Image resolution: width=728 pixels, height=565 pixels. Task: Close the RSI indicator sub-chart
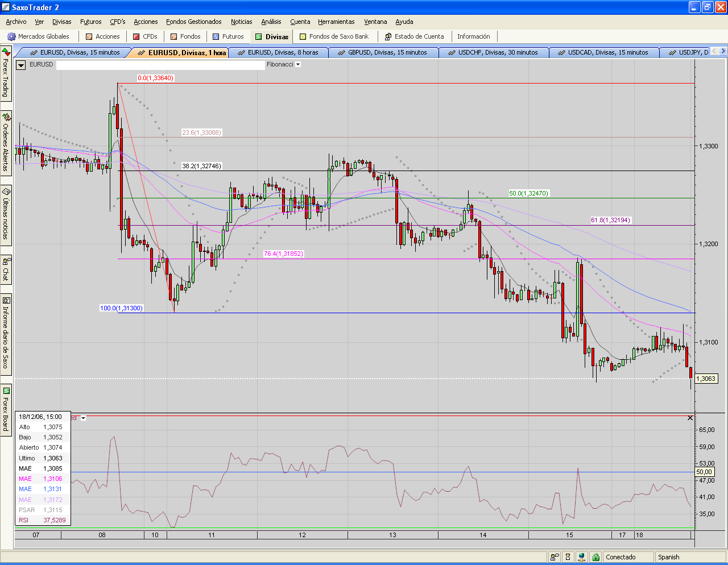pyautogui.click(x=690, y=418)
